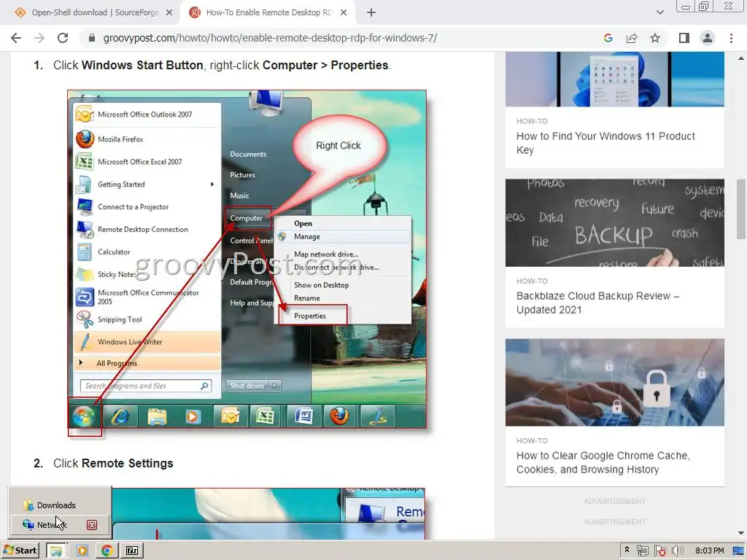Share this page using share icon
747x560 pixels.
point(632,38)
